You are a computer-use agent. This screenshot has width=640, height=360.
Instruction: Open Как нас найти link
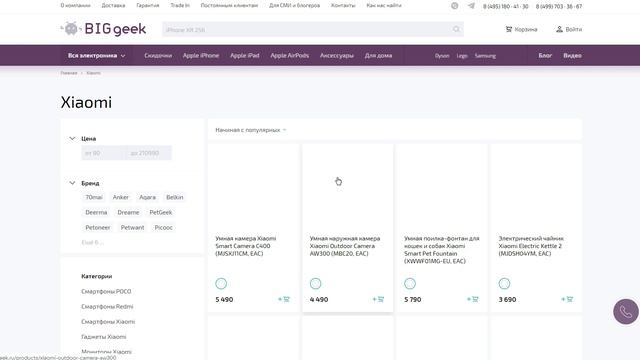(x=384, y=6)
